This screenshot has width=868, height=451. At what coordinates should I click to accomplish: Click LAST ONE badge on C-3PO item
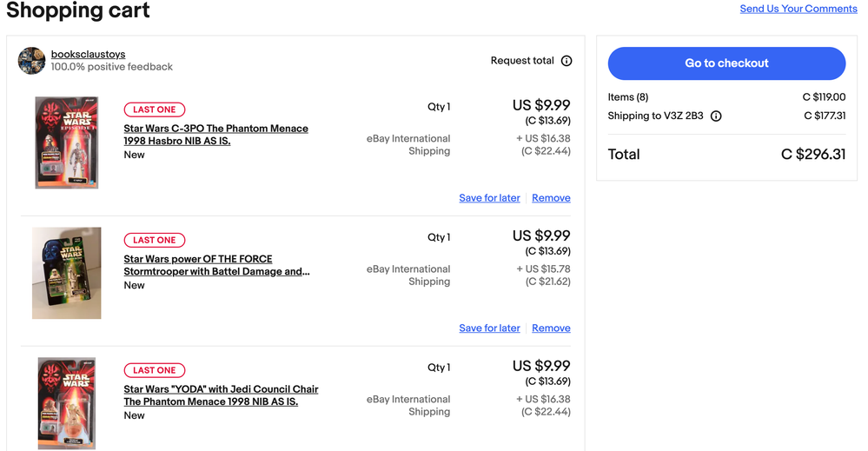(155, 109)
